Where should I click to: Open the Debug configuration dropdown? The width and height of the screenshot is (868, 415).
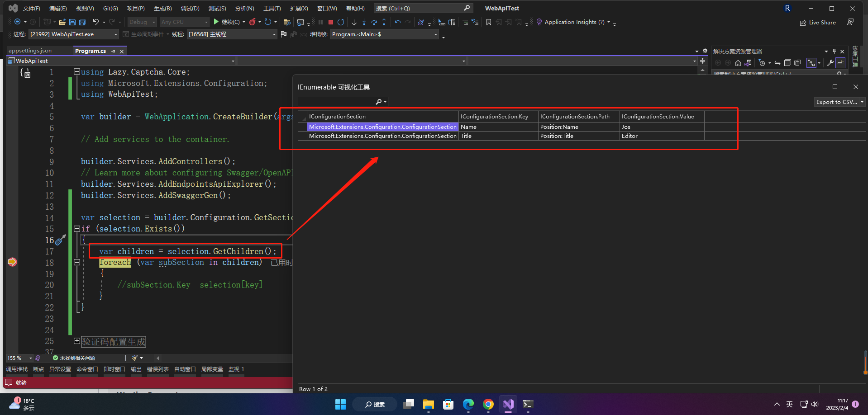[142, 22]
